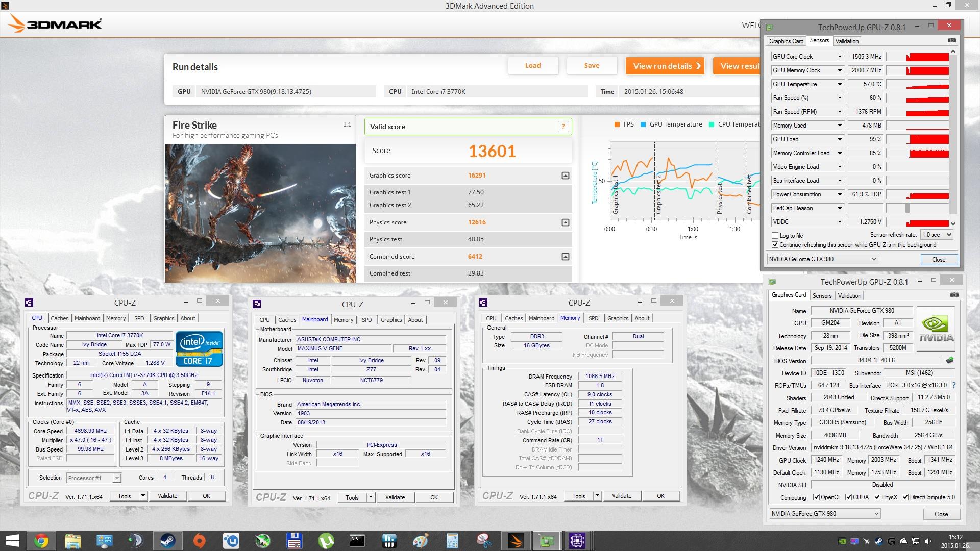Click View run details button
This screenshot has height=551, width=980.
(665, 66)
